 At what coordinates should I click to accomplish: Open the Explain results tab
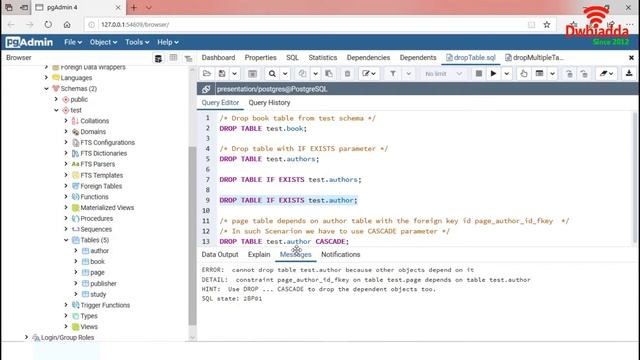coord(259,255)
